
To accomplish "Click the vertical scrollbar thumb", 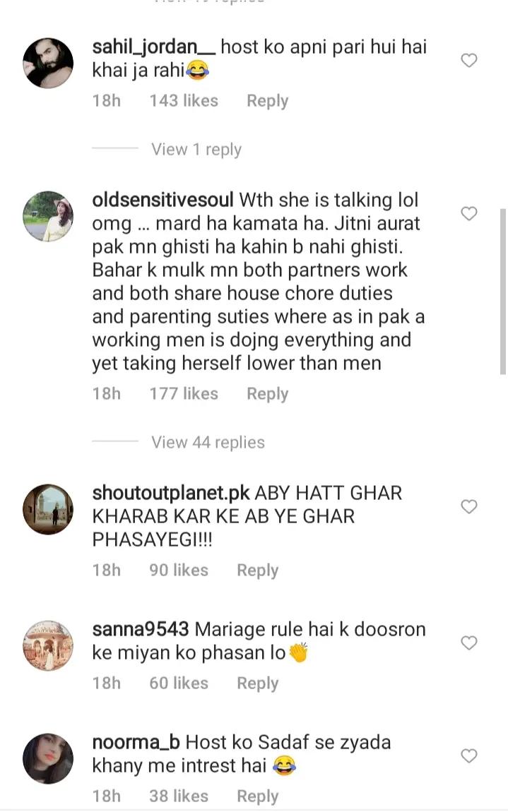I will [x=503, y=292].
